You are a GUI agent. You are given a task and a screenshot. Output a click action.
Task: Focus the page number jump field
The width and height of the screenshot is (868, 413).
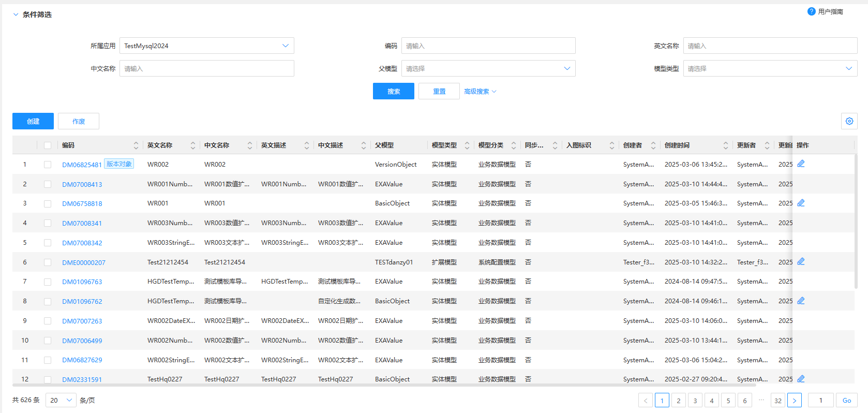point(820,400)
